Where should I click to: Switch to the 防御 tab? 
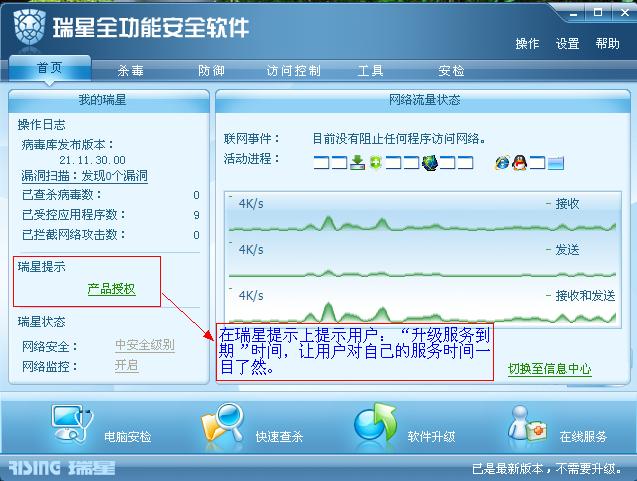tap(211, 71)
